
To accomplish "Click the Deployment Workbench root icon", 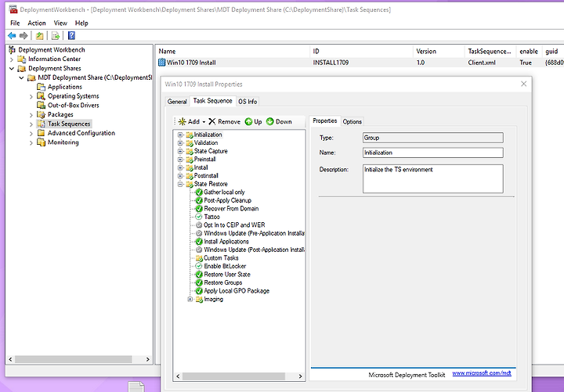I will click(x=13, y=49).
